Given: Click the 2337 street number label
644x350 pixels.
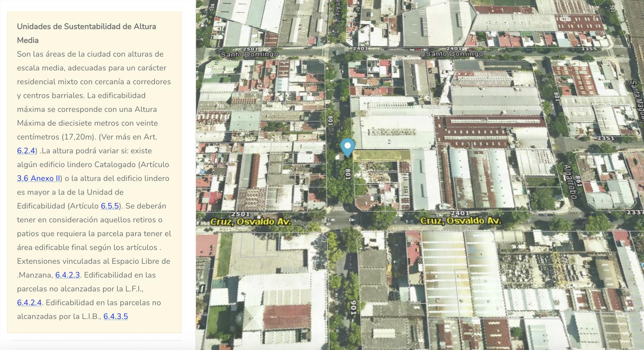Looking at the screenshot, I should coord(635,212).
